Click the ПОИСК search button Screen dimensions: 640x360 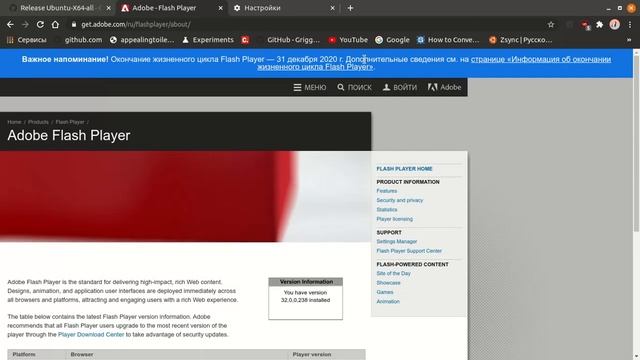tap(354, 87)
